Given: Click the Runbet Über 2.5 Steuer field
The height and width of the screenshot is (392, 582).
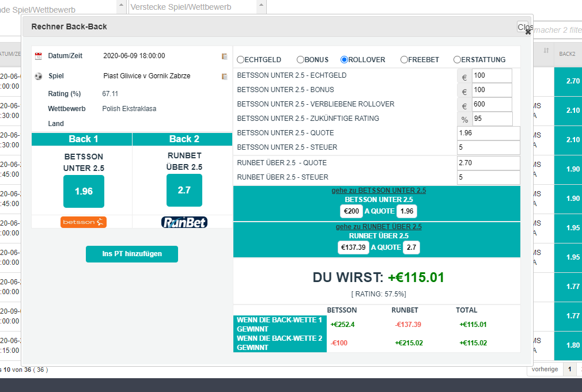Looking at the screenshot, I should click(x=489, y=178).
